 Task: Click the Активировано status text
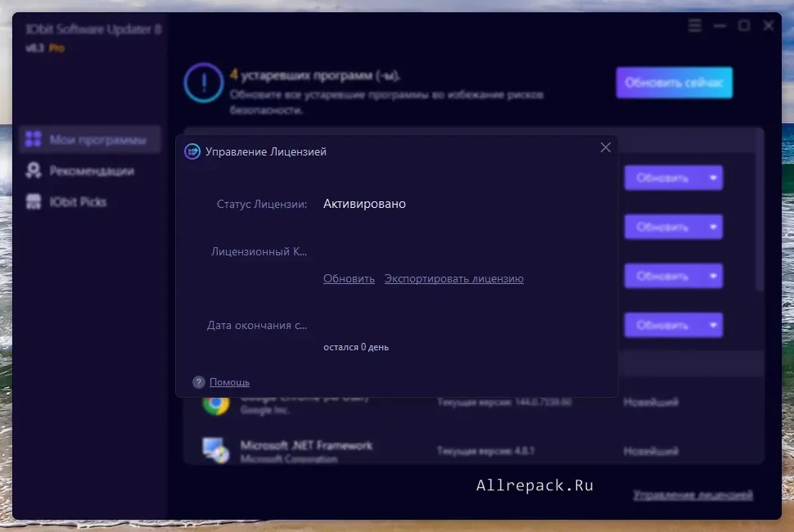tap(364, 204)
